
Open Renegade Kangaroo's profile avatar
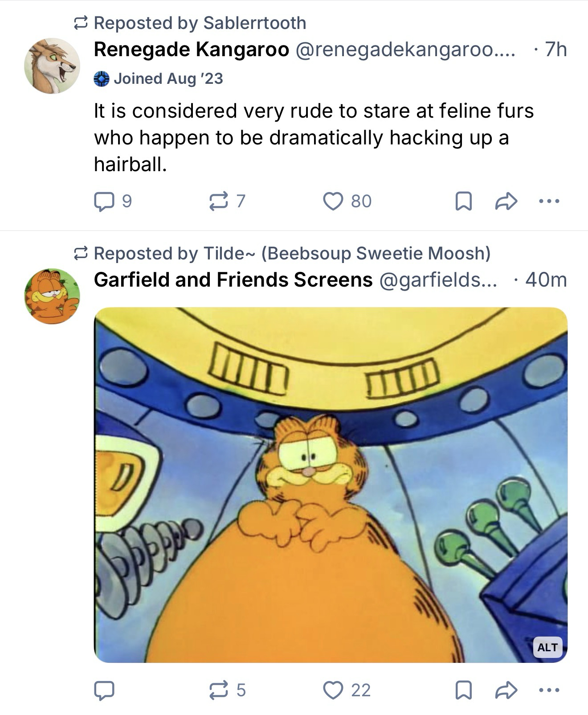click(x=52, y=66)
